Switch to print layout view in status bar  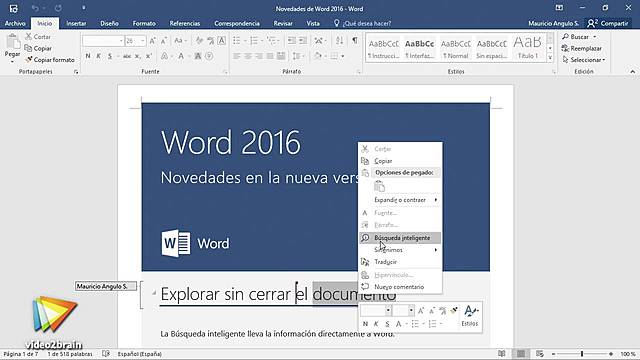click(521, 353)
